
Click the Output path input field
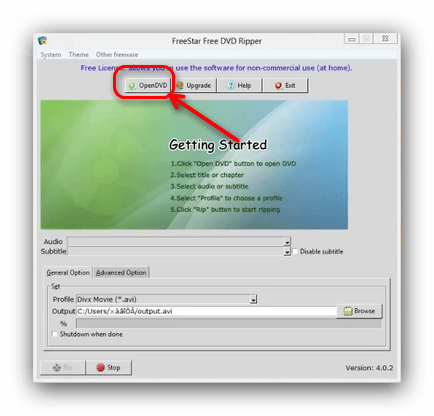[207, 311]
